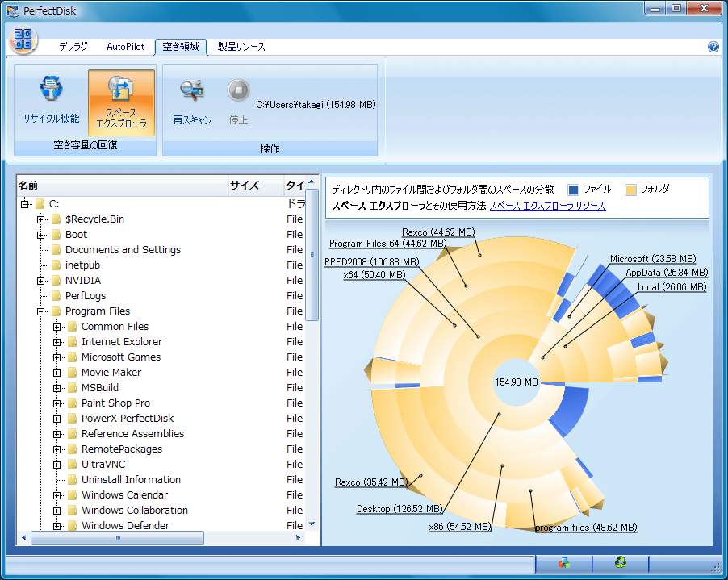
Task: Expand the Common Files folder node
Action: coord(56,327)
